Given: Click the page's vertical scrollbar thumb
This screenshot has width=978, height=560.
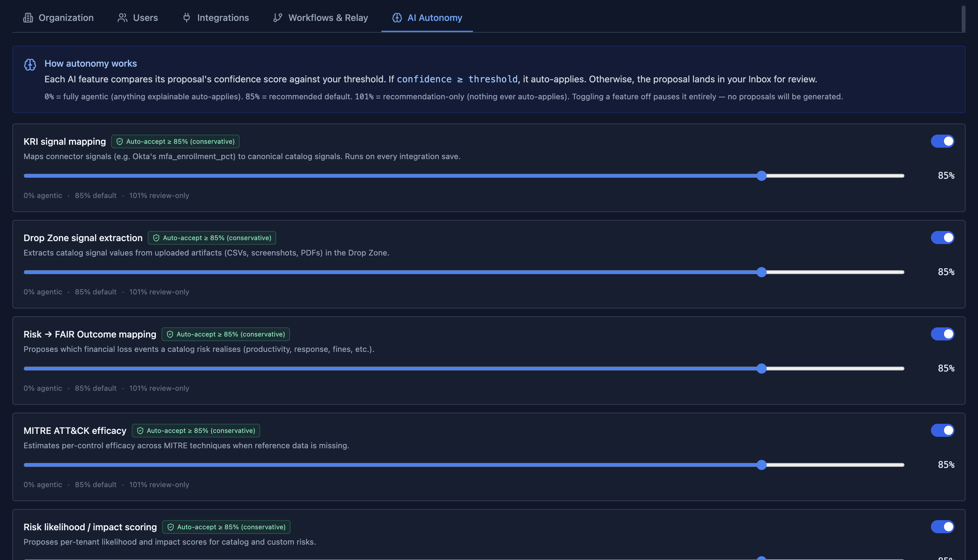Looking at the screenshot, I should pyautogui.click(x=963, y=19).
